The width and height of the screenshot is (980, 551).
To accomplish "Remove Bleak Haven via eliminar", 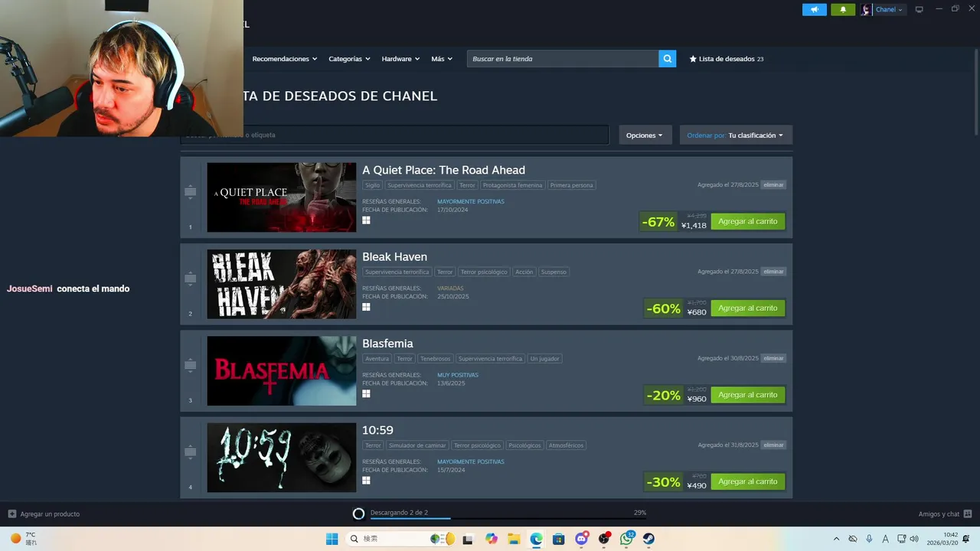I will tap(773, 271).
